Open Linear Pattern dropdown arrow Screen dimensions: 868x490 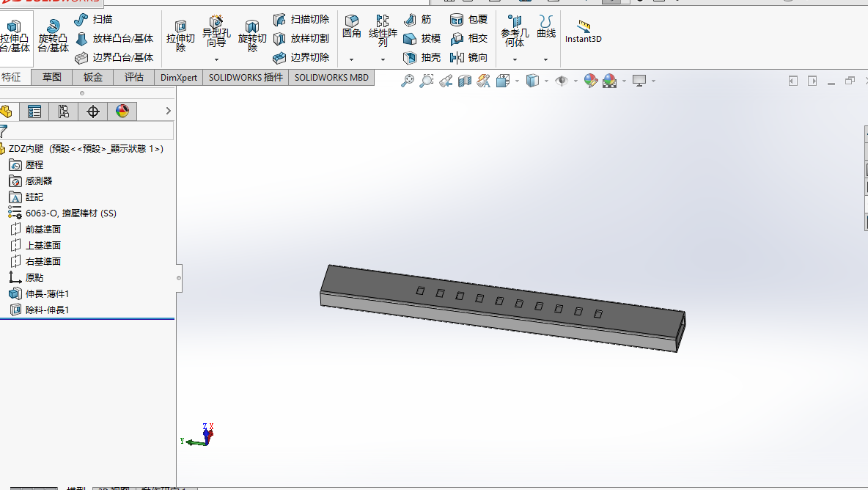click(383, 59)
